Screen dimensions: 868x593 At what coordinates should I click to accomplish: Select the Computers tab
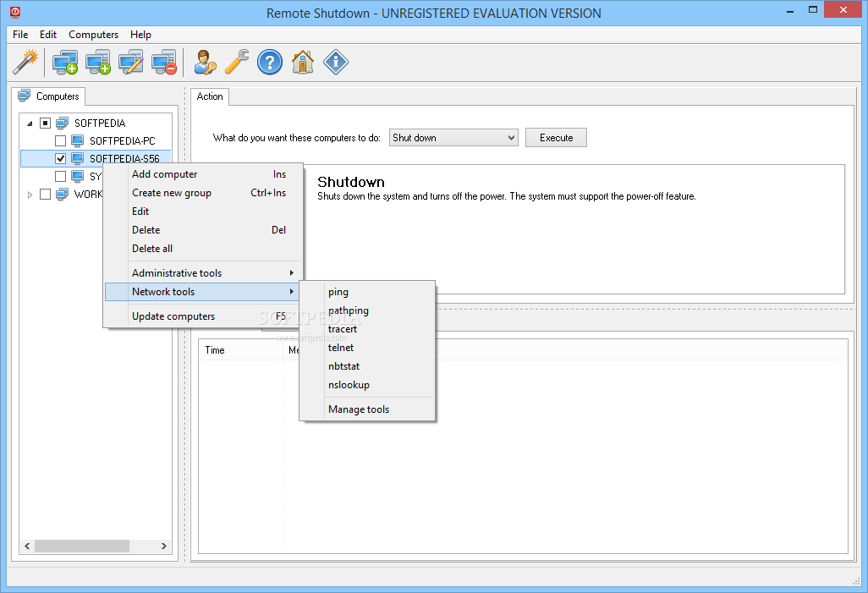[x=49, y=96]
